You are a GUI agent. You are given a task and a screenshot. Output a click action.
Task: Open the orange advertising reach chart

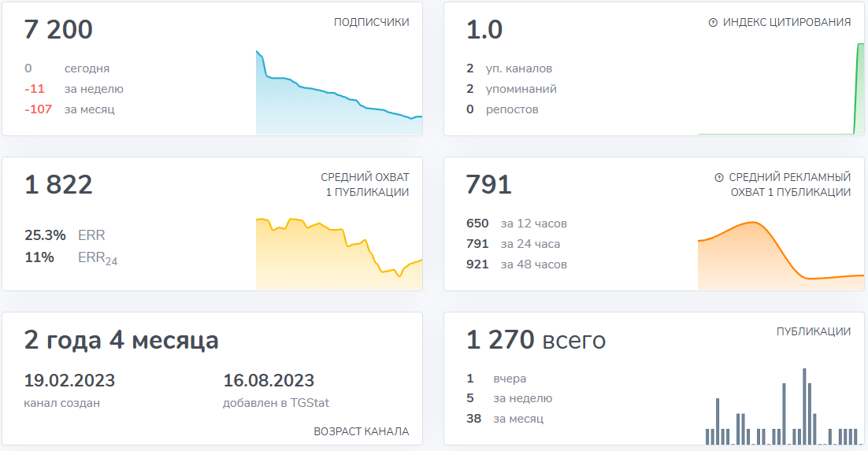(781, 255)
